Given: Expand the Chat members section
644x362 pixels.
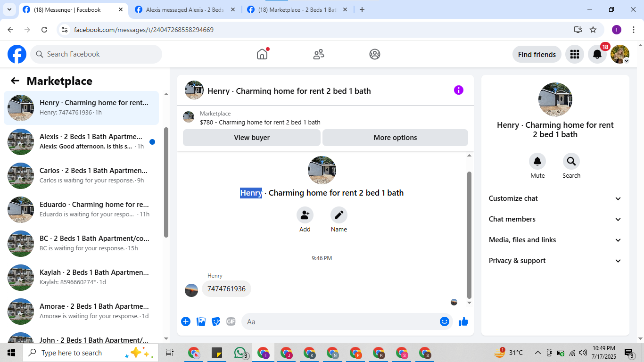Looking at the screenshot, I should (555, 219).
